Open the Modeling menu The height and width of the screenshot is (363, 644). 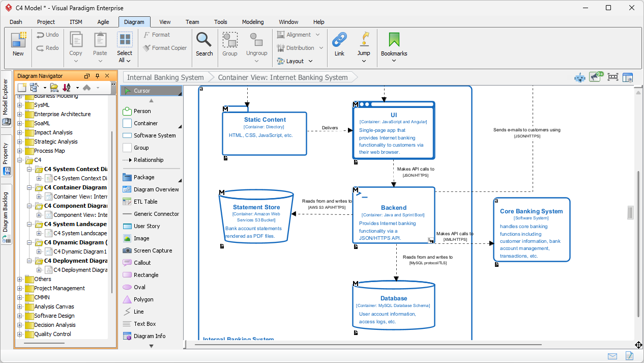252,22
